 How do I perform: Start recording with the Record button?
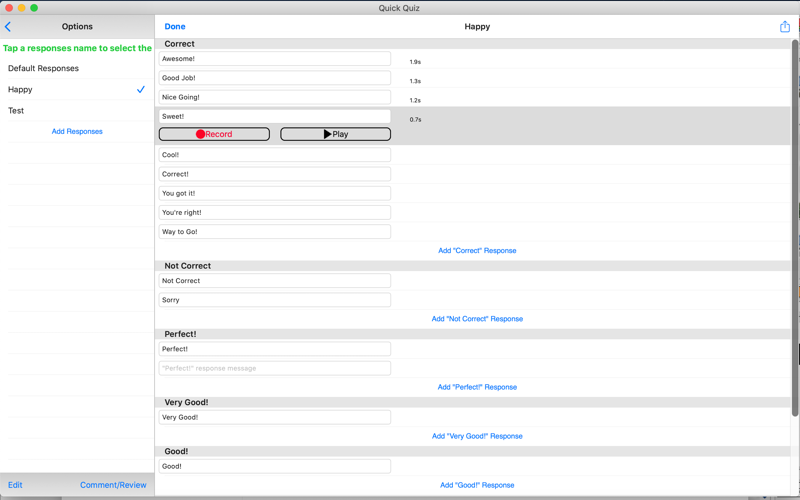click(x=214, y=134)
